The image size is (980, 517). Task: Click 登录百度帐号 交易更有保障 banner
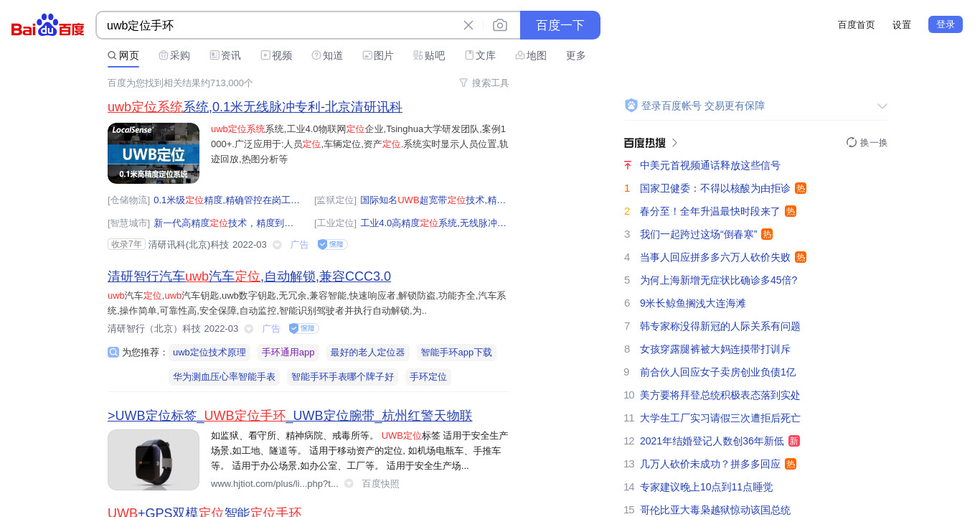click(x=703, y=106)
